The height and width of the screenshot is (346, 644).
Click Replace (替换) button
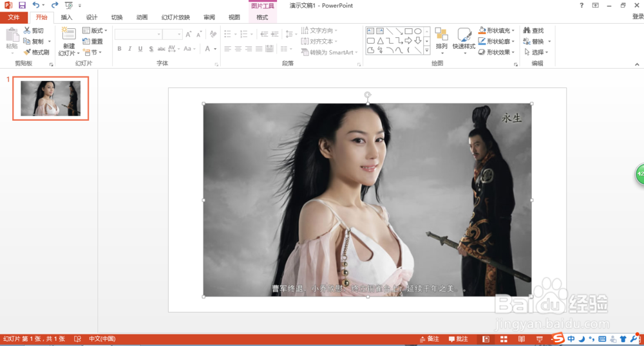click(536, 41)
